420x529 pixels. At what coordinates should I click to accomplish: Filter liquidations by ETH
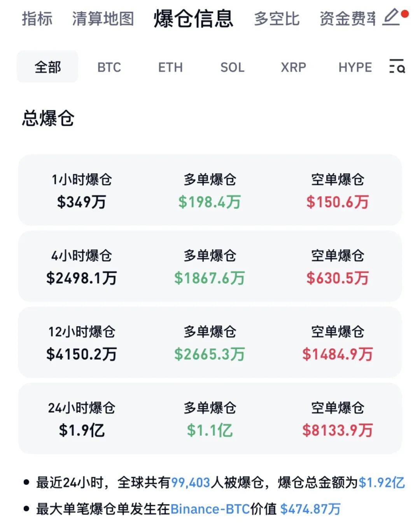pyautogui.click(x=170, y=67)
